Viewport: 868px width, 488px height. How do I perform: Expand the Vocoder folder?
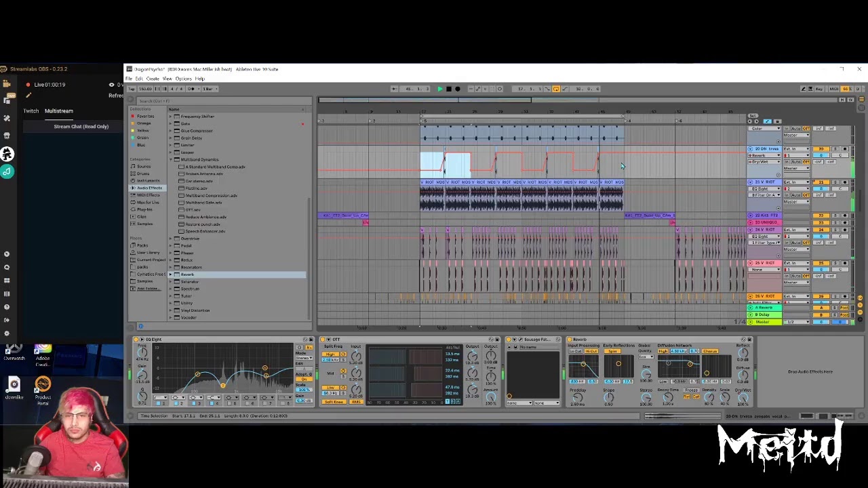click(171, 317)
